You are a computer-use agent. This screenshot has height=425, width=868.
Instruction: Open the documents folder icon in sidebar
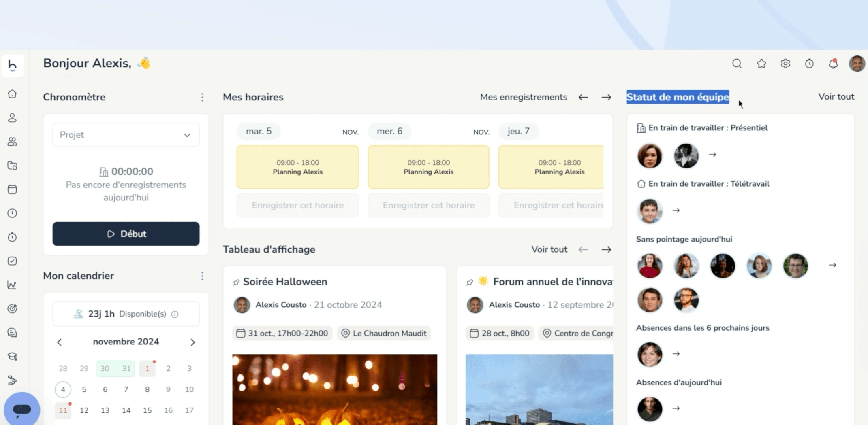pos(12,166)
